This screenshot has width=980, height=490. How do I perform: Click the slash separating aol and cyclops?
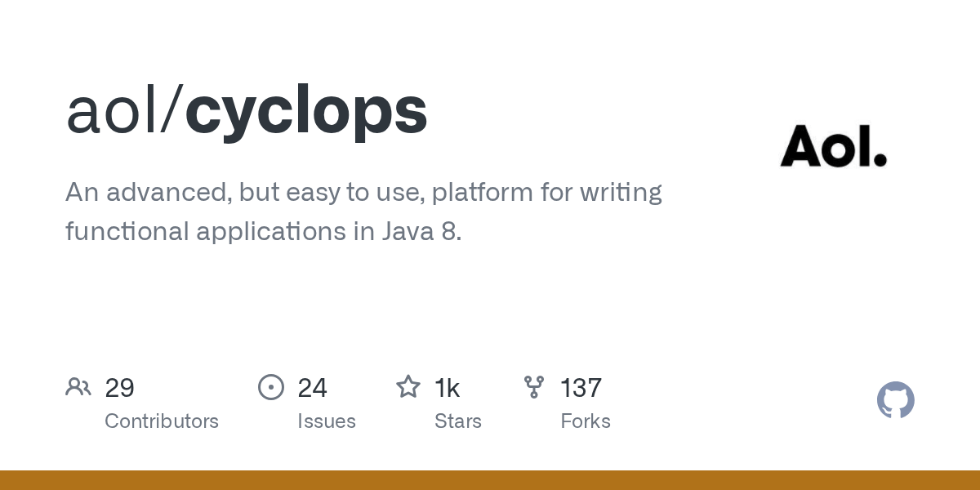172,111
